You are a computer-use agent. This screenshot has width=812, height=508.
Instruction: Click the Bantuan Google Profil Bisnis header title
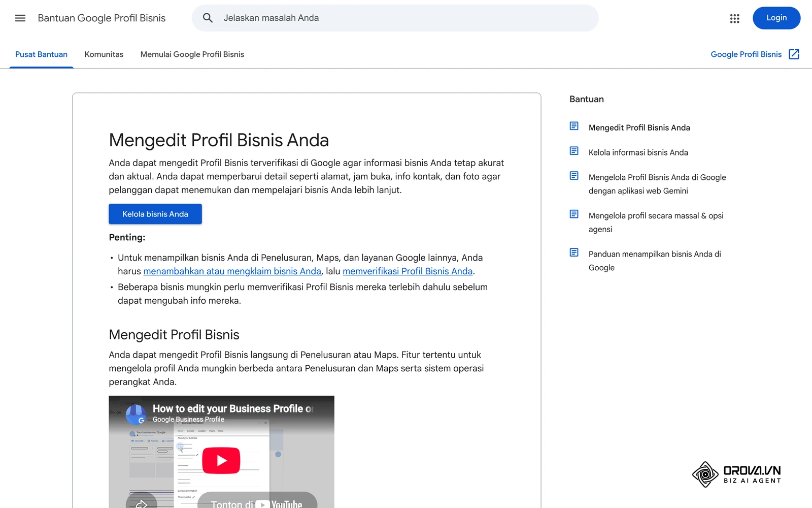pos(101,18)
